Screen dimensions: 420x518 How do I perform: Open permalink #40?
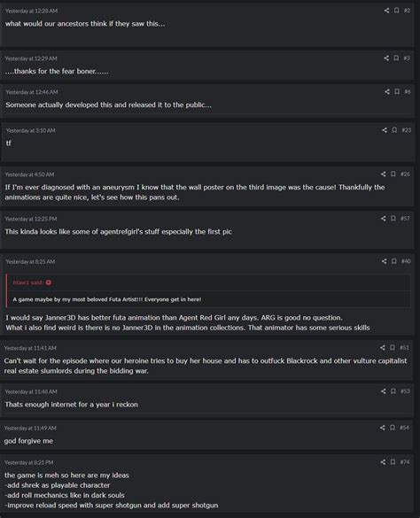pos(406,261)
